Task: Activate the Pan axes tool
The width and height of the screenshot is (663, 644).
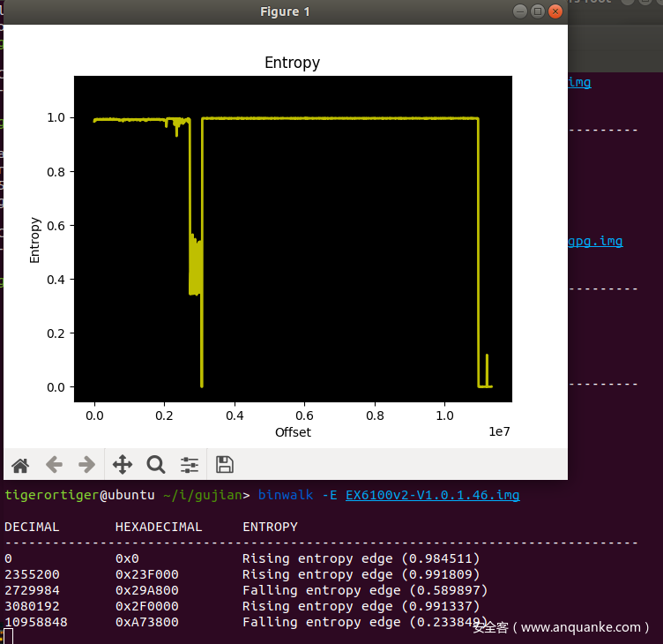Action: (x=123, y=464)
